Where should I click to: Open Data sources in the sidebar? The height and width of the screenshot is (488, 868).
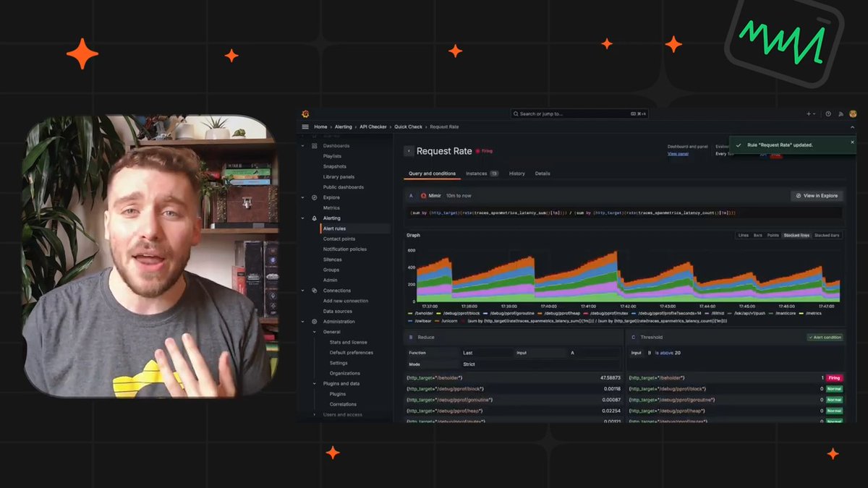point(338,311)
